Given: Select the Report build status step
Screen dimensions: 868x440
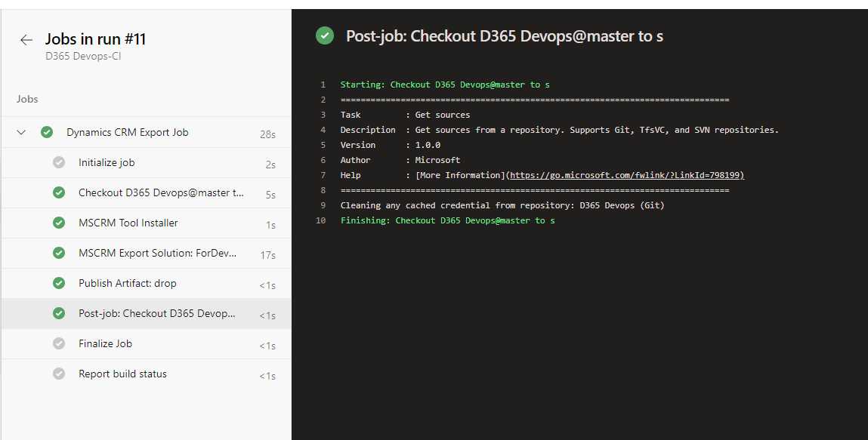Looking at the screenshot, I should click(146, 374).
